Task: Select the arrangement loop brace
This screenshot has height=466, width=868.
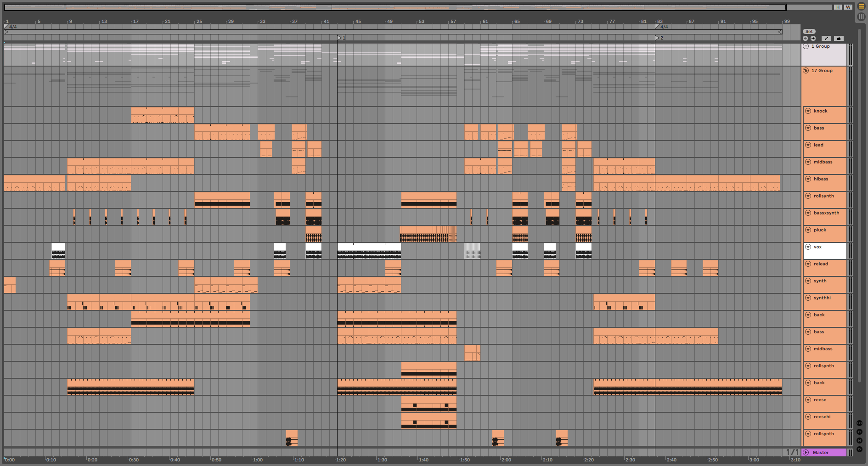Action: pos(393,32)
